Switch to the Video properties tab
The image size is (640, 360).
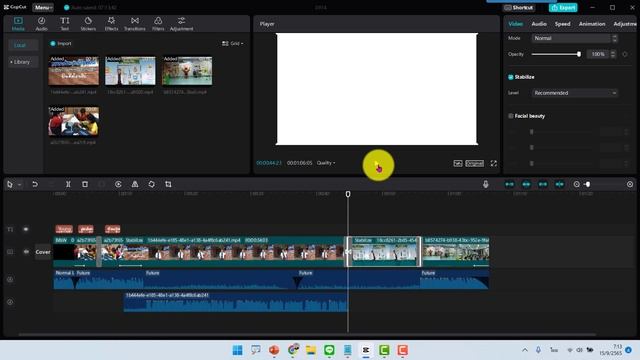coord(516,24)
